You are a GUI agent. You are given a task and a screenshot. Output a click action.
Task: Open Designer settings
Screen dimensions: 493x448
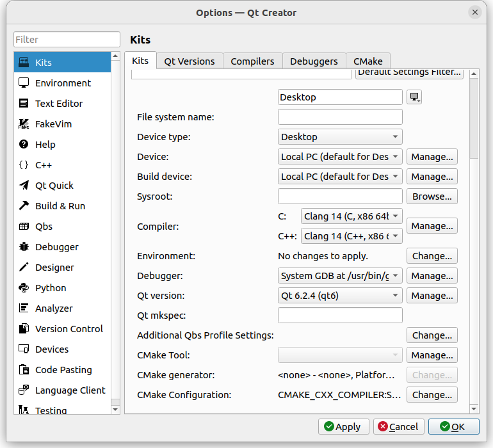coord(62,268)
